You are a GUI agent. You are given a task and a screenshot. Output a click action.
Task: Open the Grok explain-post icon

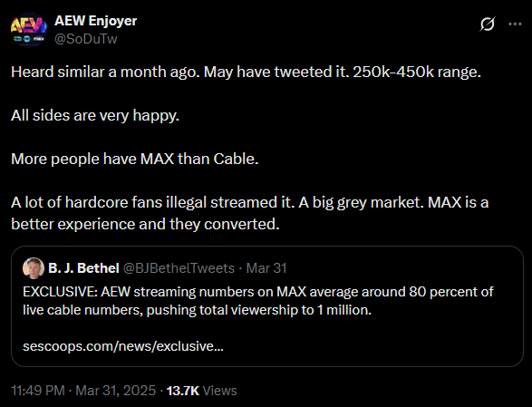pyautogui.click(x=488, y=24)
